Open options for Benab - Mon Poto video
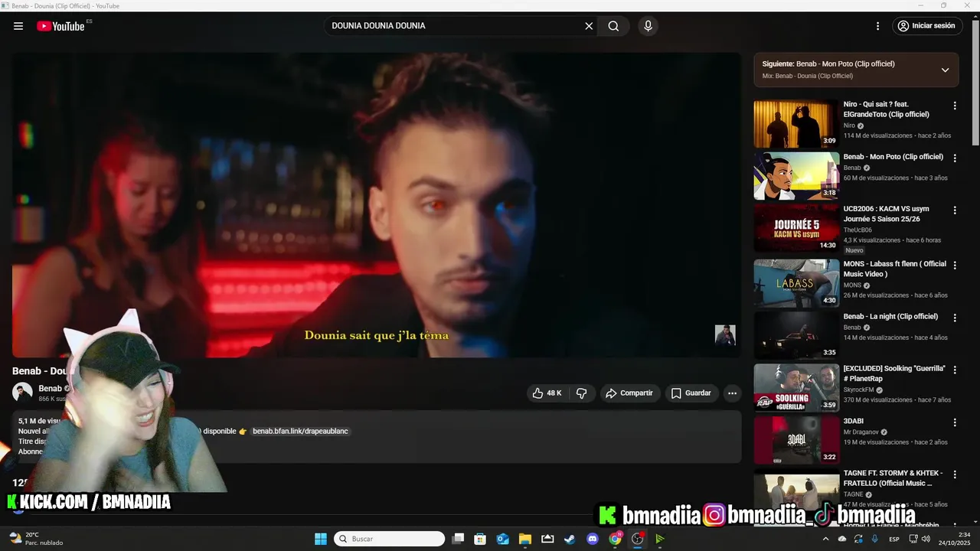Screen dimensions: 980x551 [955, 158]
